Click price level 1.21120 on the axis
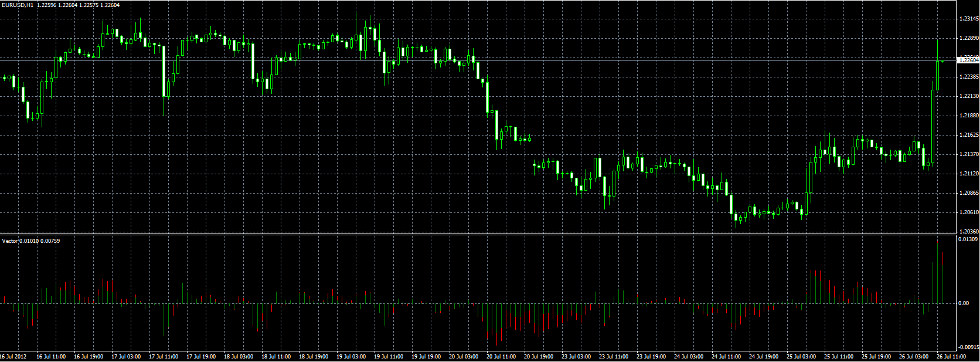The image size is (980, 362). (968, 174)
